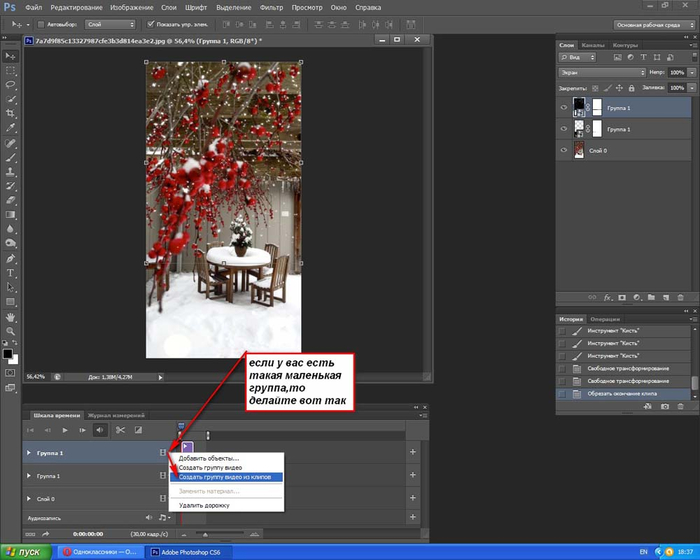Click the lock all padlock icon
Screen dimensions: 700x560
[631, 88]
